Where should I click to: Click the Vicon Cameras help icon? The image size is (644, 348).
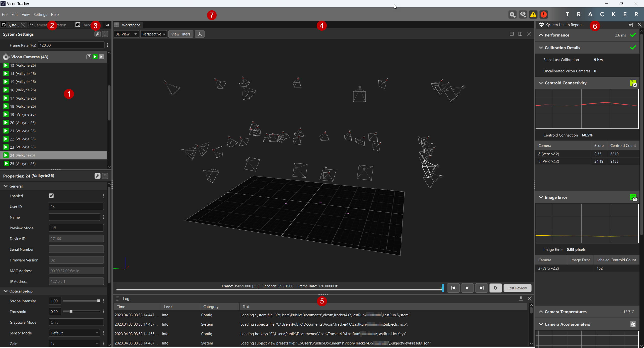[89, 57]
